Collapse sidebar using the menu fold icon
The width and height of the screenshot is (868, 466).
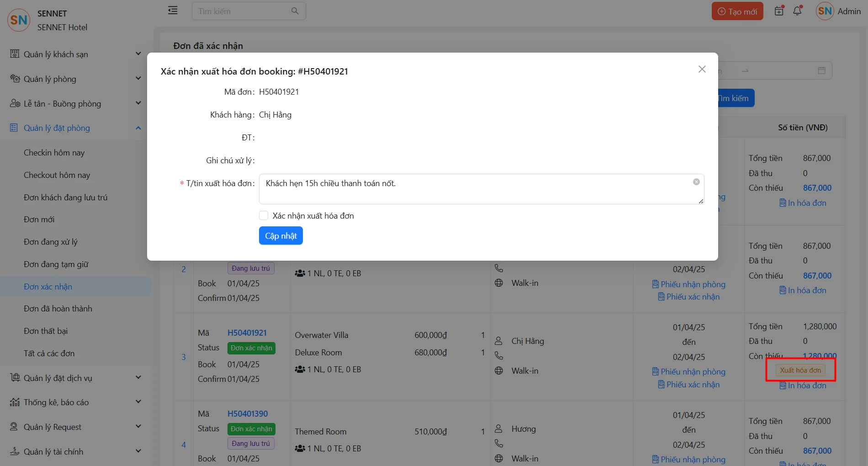pos(173,11)
